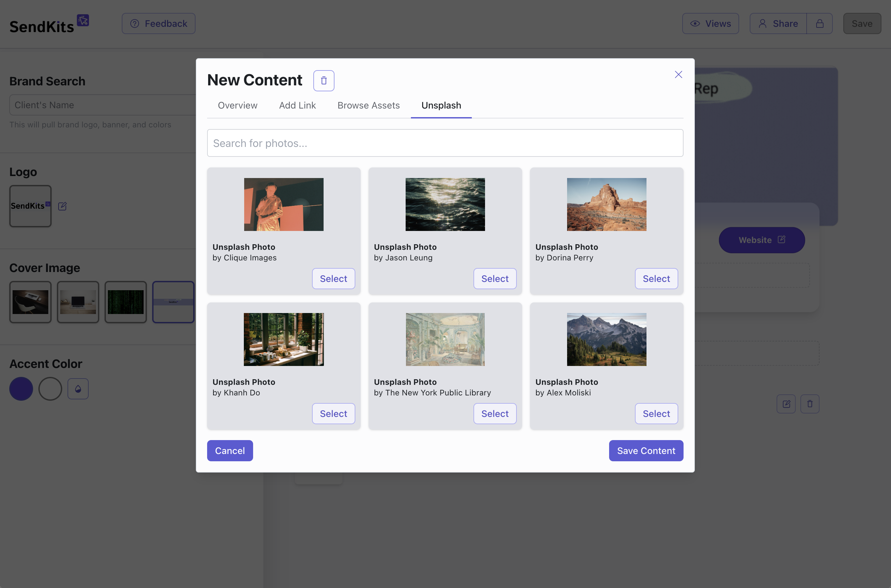The height and width of the screenshot is (588, 891).
Task: Click the Views eye button
Action: [x=710, y=23]
